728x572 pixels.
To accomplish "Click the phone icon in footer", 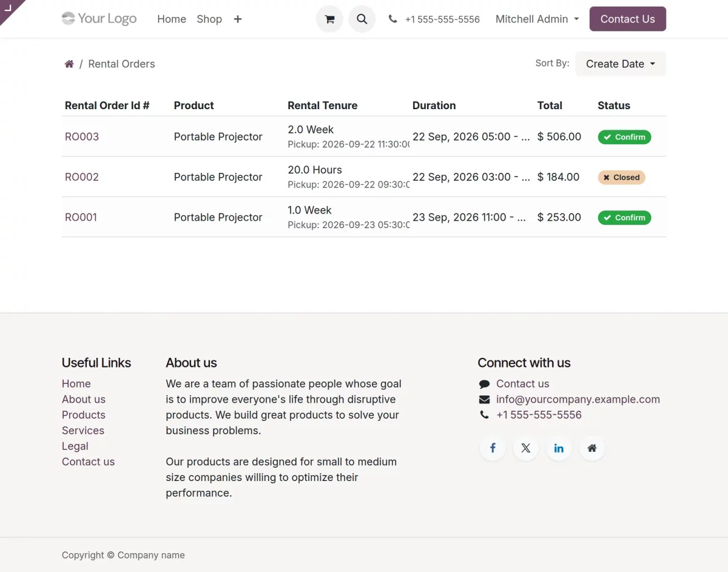I will (x=484, y=415).
